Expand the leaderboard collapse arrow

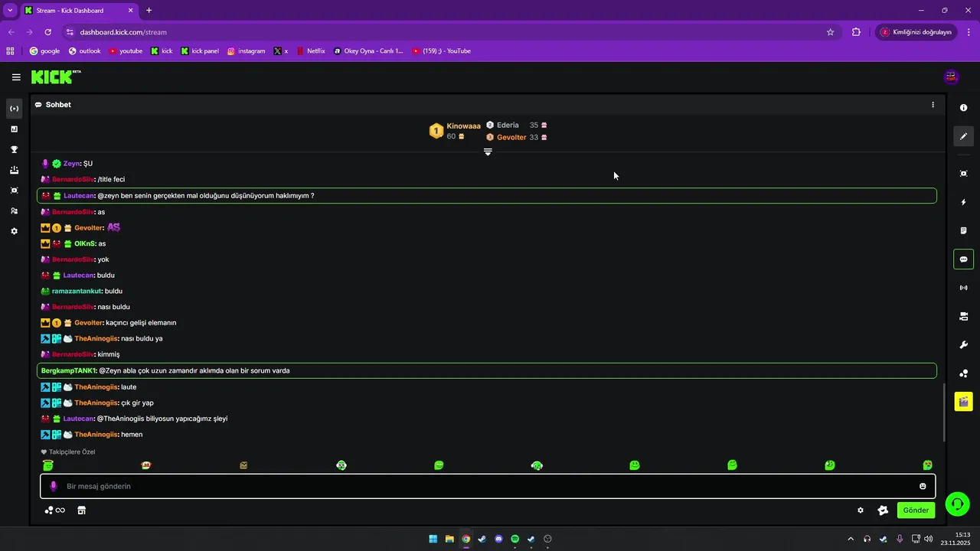488,152
